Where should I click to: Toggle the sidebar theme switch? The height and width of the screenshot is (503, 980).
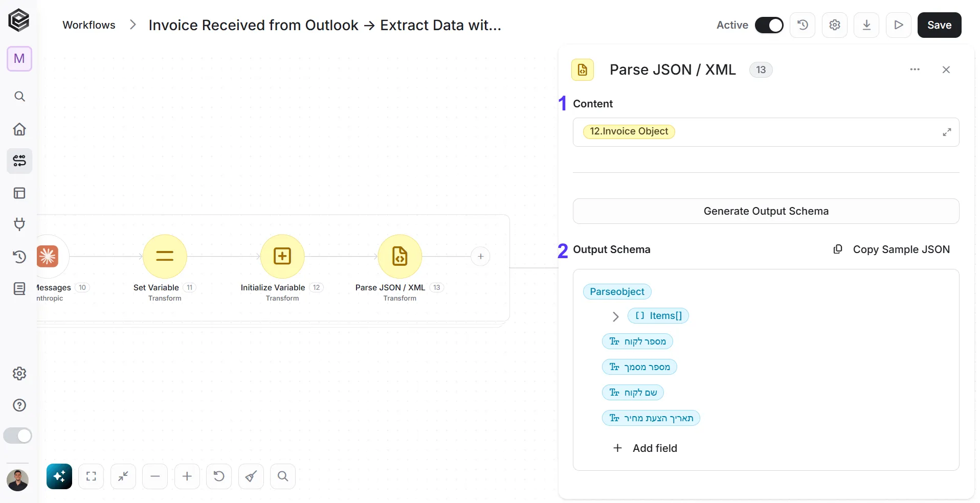point(18,436)
